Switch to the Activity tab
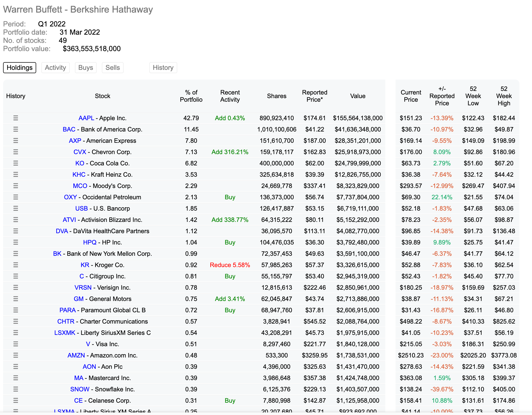 point(55,68)
